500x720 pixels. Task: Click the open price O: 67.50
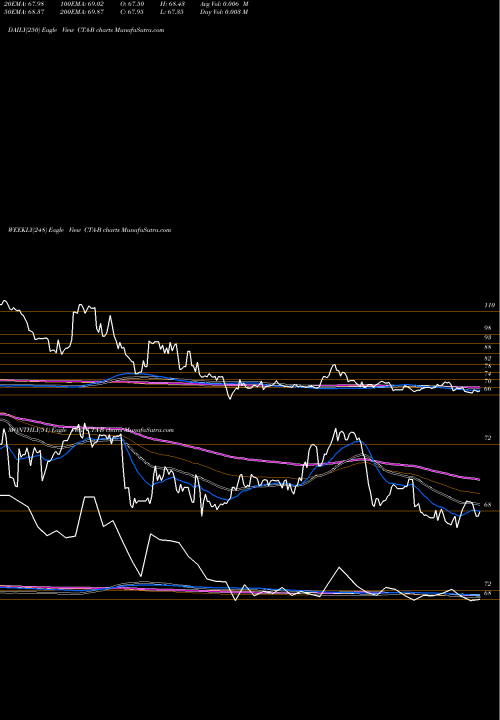pyautogui.click(x=133, y=4)
